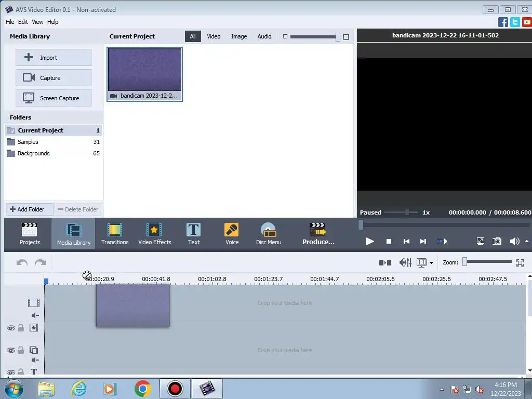Viewport: 532px width, 399px height.
Task: Select the Current Project folder
Action: click(54, 130)
